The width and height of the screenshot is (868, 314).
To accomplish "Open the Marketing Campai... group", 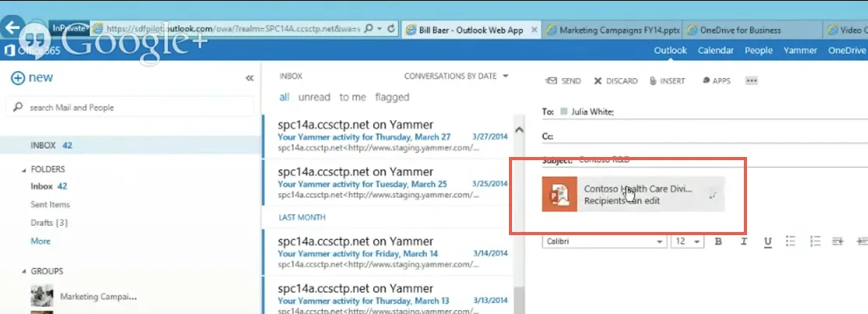I will (98, 296).
